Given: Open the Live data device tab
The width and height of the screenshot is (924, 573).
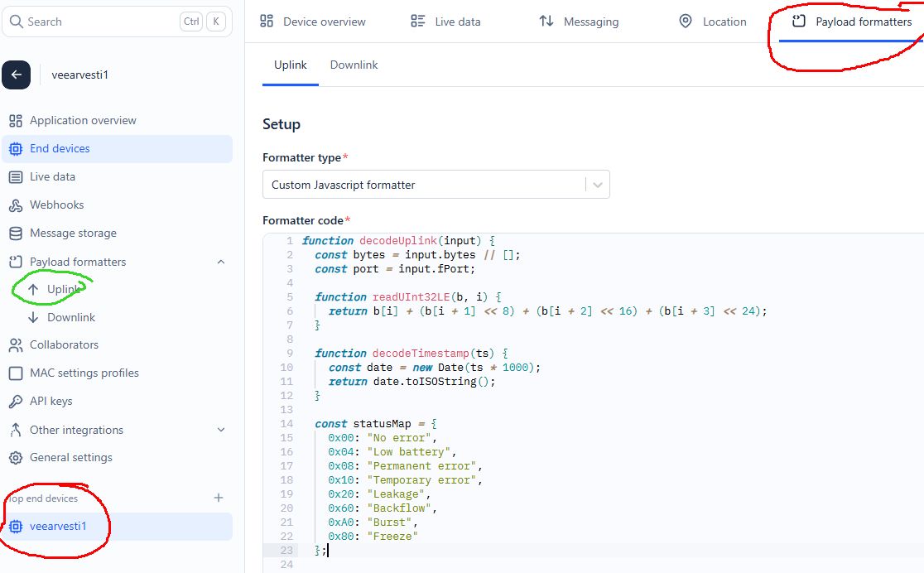Looking at the screenshot, I should pos(446,22).
